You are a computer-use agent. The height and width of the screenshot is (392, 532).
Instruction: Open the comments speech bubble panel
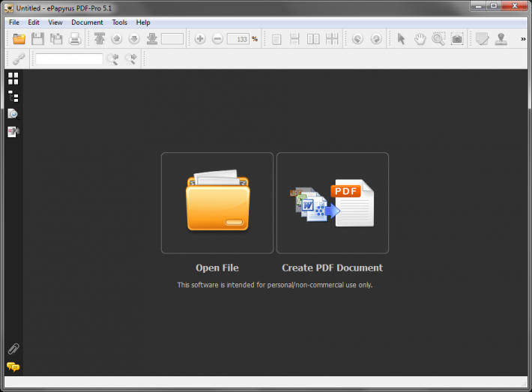click(13, 367)
